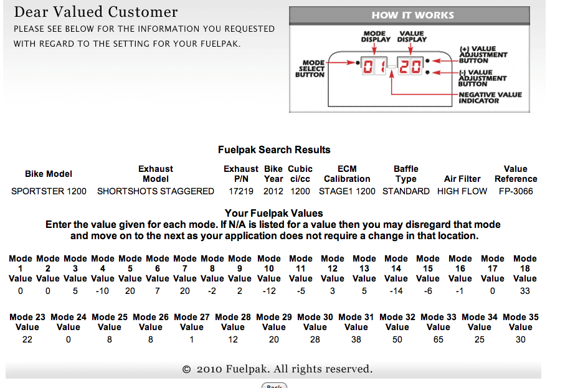The image size is (588, 388).
Task: Select the "ECM Calibration" column header
Action: click(347, 174)
